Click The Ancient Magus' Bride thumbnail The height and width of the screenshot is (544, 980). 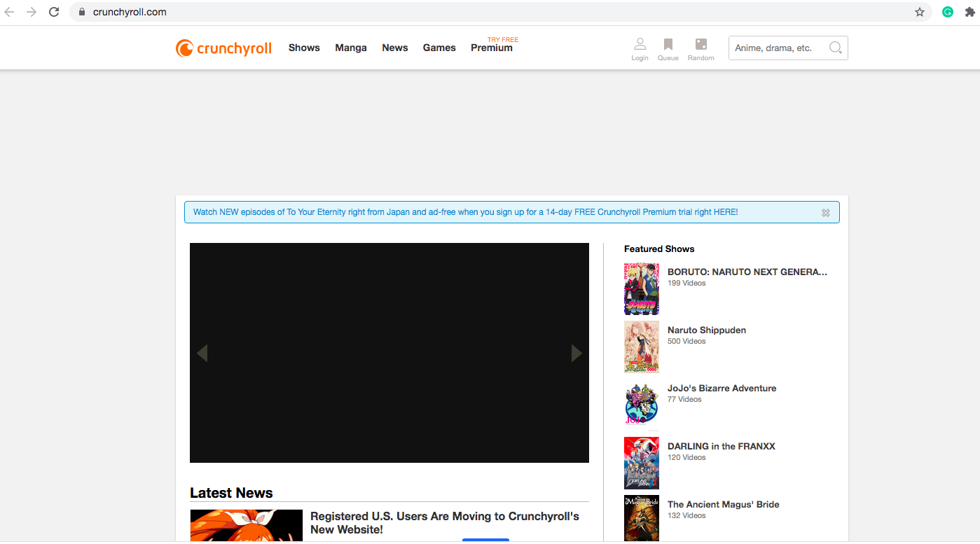click(x=642, y=519)
